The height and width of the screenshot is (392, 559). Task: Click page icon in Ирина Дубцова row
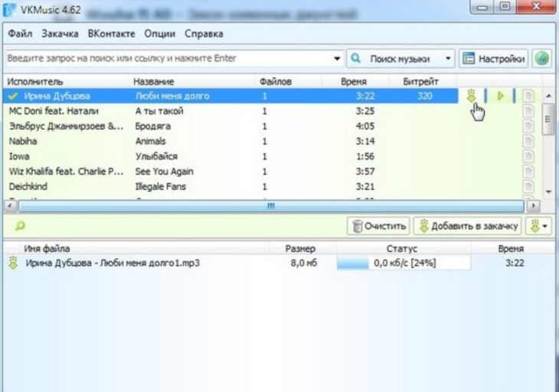coord(528,96)
